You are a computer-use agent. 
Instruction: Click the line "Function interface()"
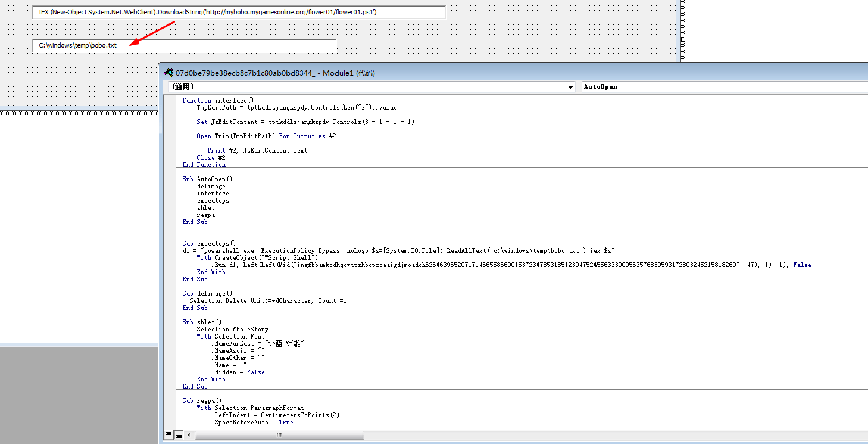point(218,100)
